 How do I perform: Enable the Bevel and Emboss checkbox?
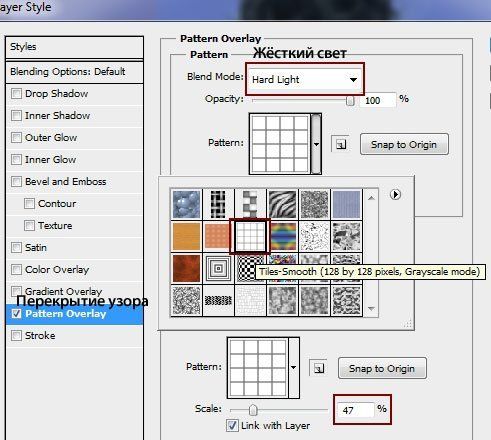16,181
